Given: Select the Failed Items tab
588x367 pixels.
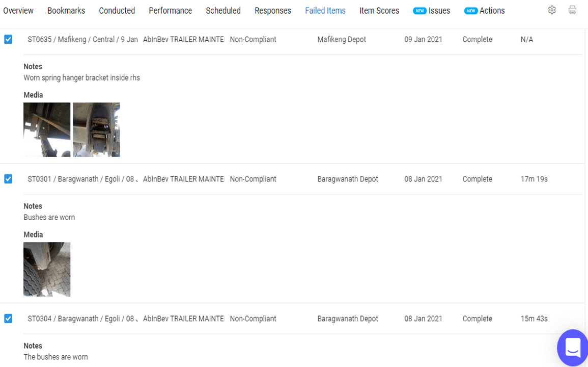Looking at the screenshot, I should (325, 11).
